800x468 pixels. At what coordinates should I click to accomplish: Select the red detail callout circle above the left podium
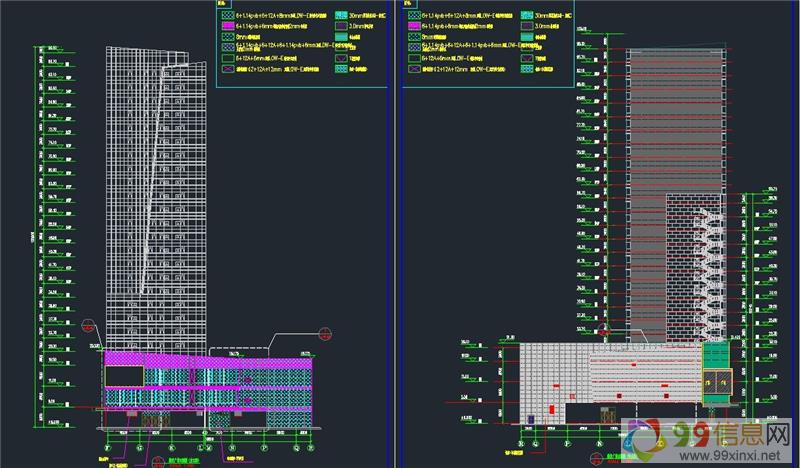pyautogui.click(x=324, y=333)
